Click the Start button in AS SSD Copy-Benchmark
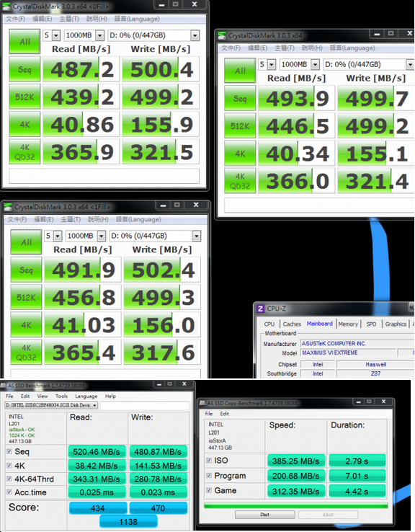Viewport: 415px width, 532px height. [x=265, y=515]
